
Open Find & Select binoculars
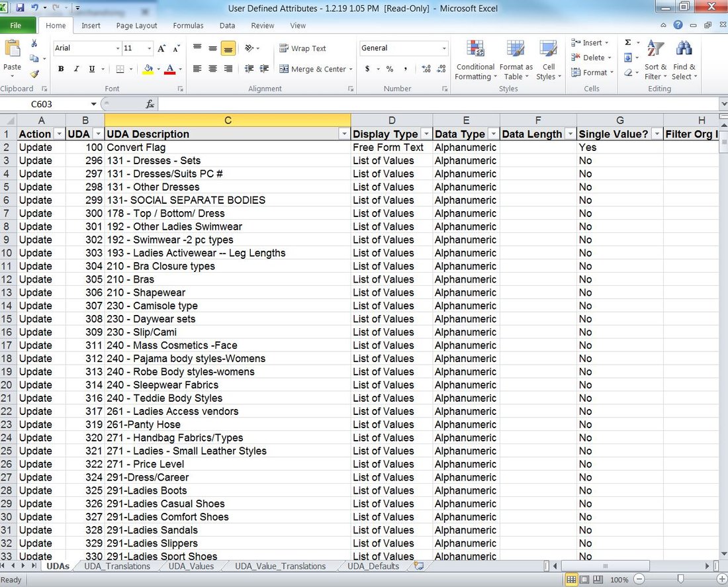684,60
